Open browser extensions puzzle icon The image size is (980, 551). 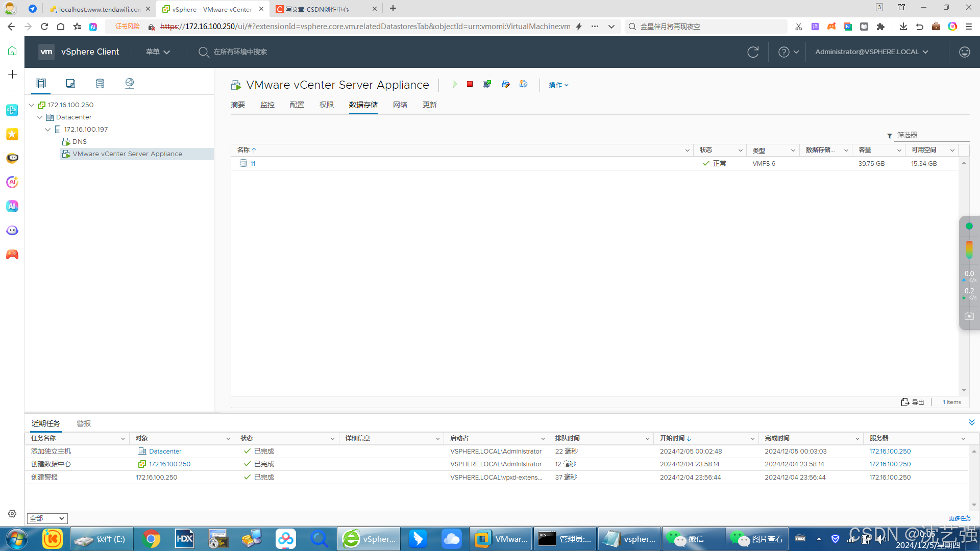coord(880,27)
